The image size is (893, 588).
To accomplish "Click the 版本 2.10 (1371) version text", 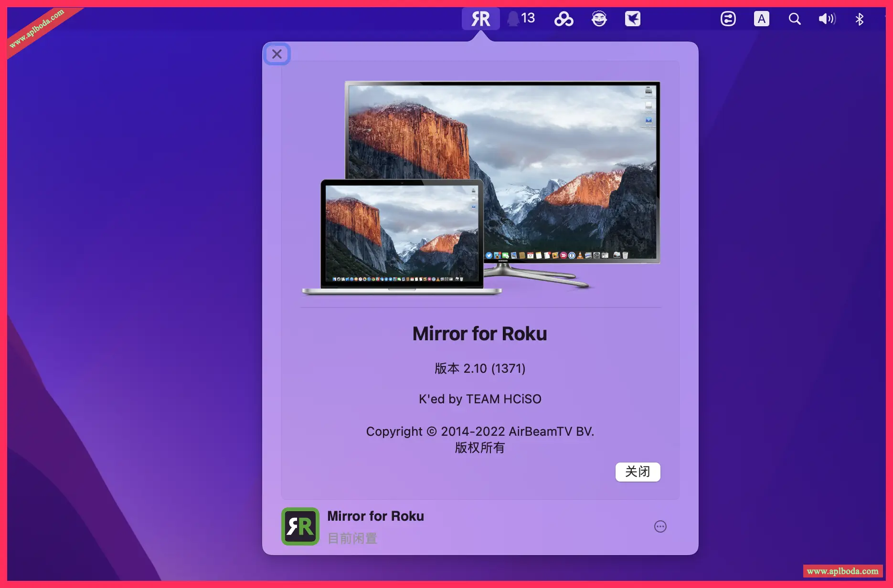I will coord(480,368).
